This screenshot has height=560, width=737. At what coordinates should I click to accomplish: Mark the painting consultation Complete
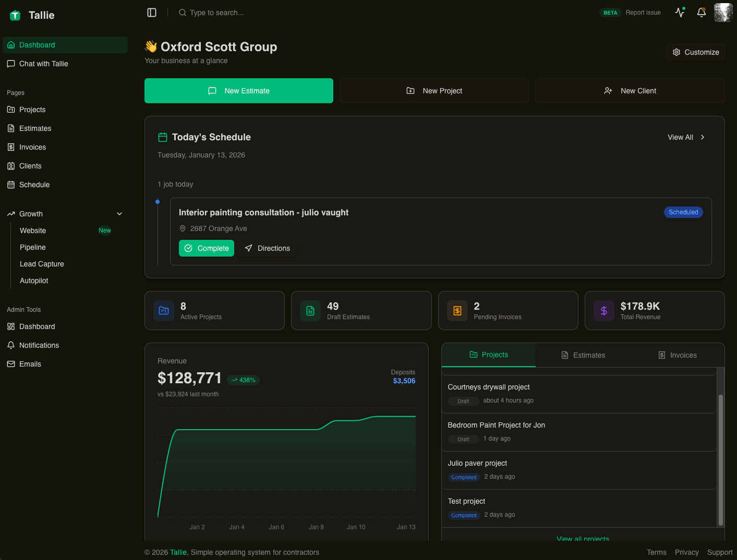point(207,248)
